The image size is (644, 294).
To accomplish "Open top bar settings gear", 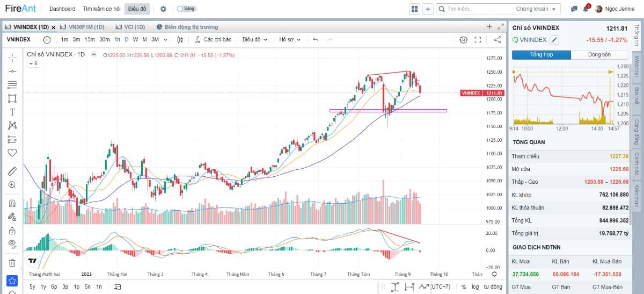I will click(163, 9).
